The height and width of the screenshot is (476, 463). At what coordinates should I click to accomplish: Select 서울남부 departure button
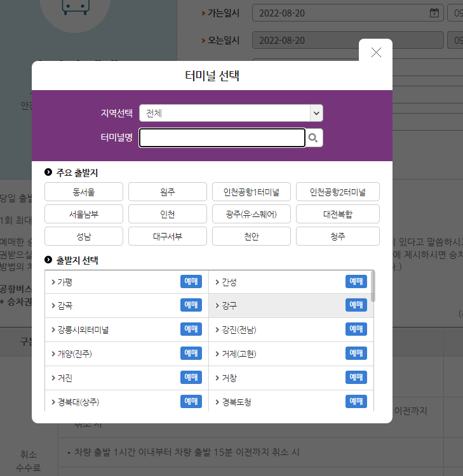84,214
